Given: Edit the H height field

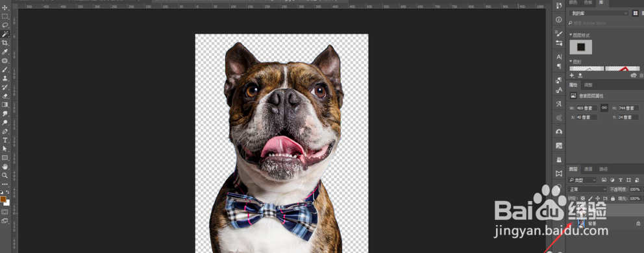Looking at the screenshot, I should [628, 108].
